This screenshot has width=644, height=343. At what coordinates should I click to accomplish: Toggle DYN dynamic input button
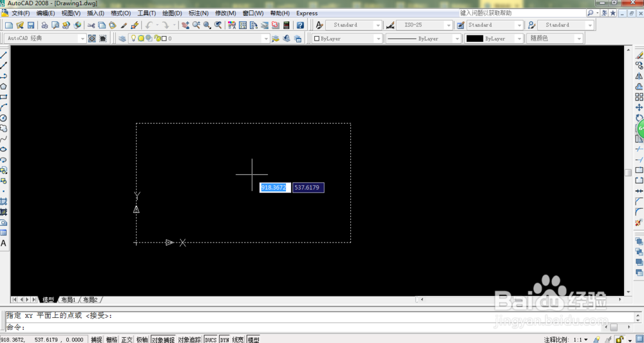pos(224,339)
